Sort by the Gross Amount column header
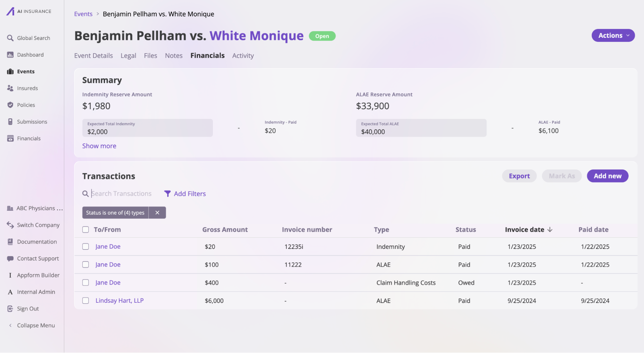 point(225,230)
